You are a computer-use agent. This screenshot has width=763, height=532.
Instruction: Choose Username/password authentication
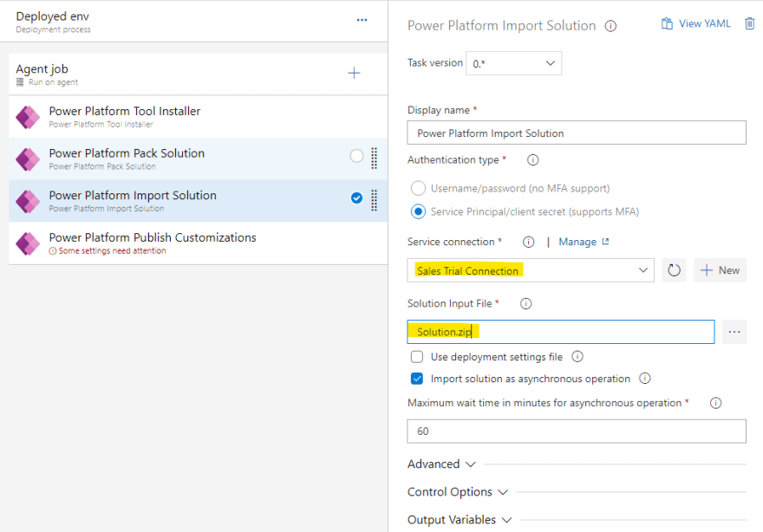click(419, 188)
